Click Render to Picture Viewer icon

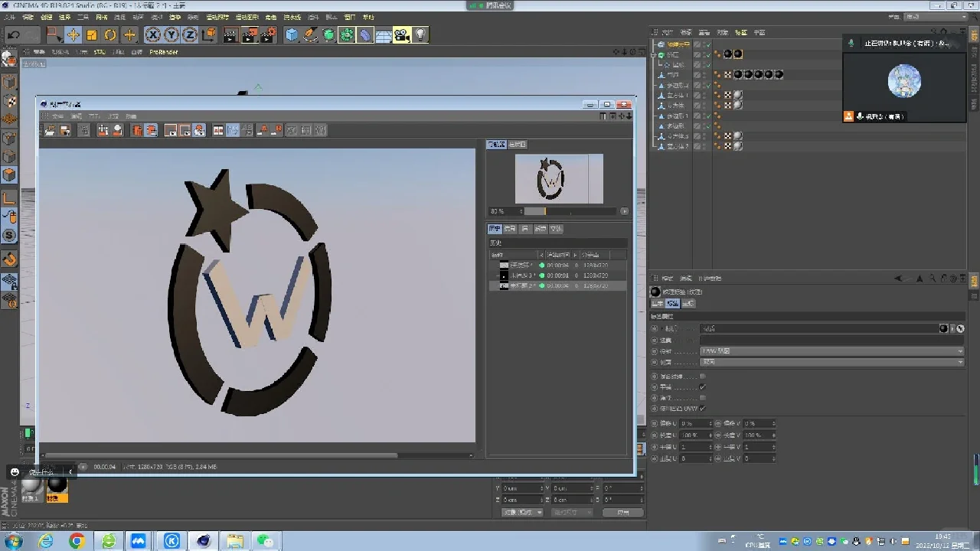tap(250, 34)
